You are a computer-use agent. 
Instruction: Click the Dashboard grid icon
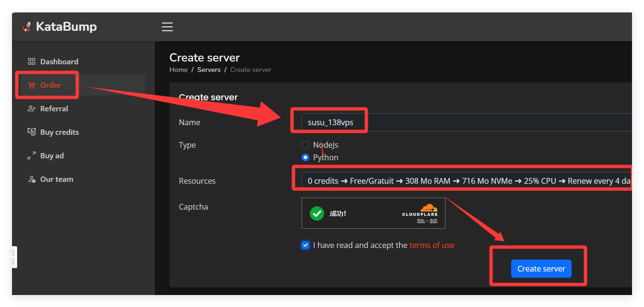pyautogui.click(x=32, y=61)
